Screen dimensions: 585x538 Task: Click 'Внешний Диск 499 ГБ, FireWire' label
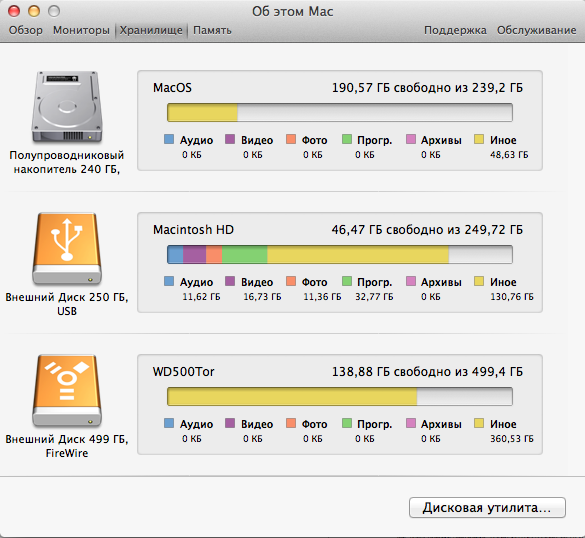pyautogui.click(x=67, y=446)
